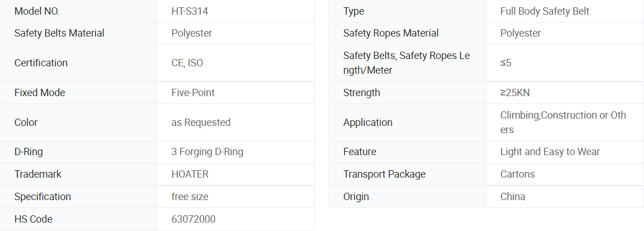Click the CE, ISO certification value
Image resolution: width=644 pixels, height=231 pixels.
point(187,63)
